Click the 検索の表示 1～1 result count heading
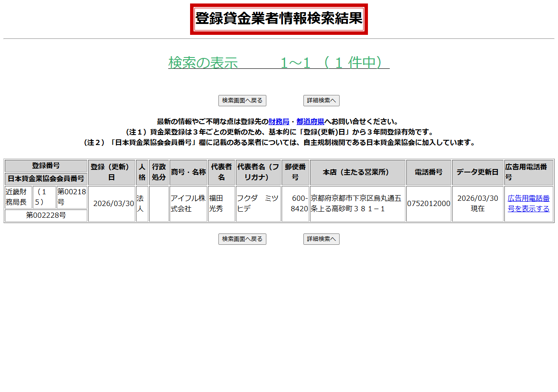The width and height of the screenshot is (558, 392). pyautogui.click(x=279, y=63)
